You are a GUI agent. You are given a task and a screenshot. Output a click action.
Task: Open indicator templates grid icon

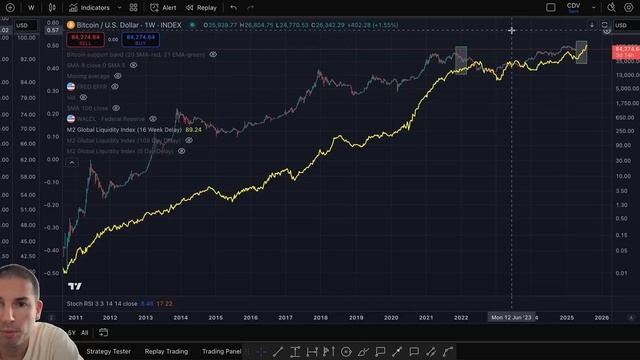coord(133,7)
